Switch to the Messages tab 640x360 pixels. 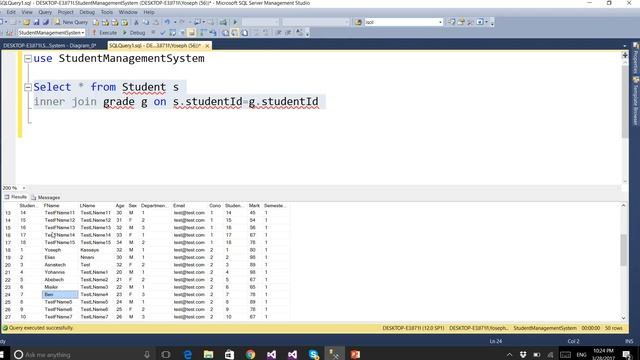(x=46, y=197)
